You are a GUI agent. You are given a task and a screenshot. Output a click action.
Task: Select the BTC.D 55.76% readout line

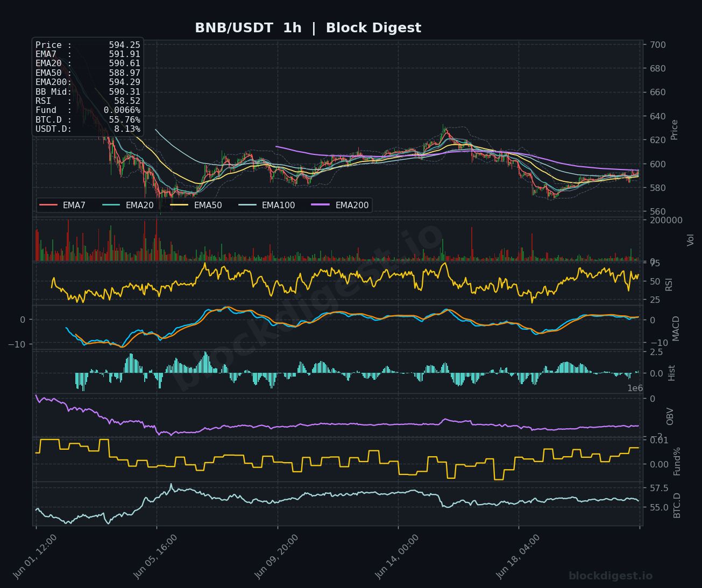pyautogui.click(x=88, y=120)
